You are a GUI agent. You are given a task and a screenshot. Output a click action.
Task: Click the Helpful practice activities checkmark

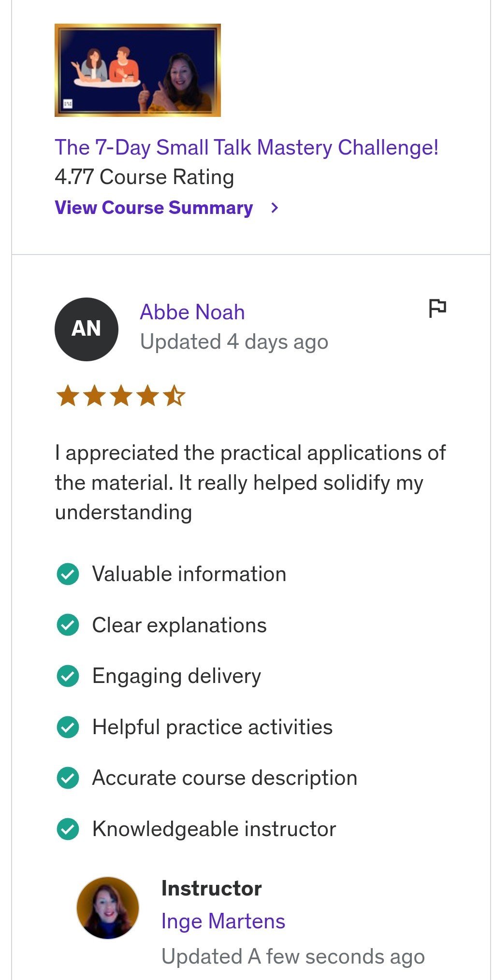pyautogui.click(x=68, y=727)
